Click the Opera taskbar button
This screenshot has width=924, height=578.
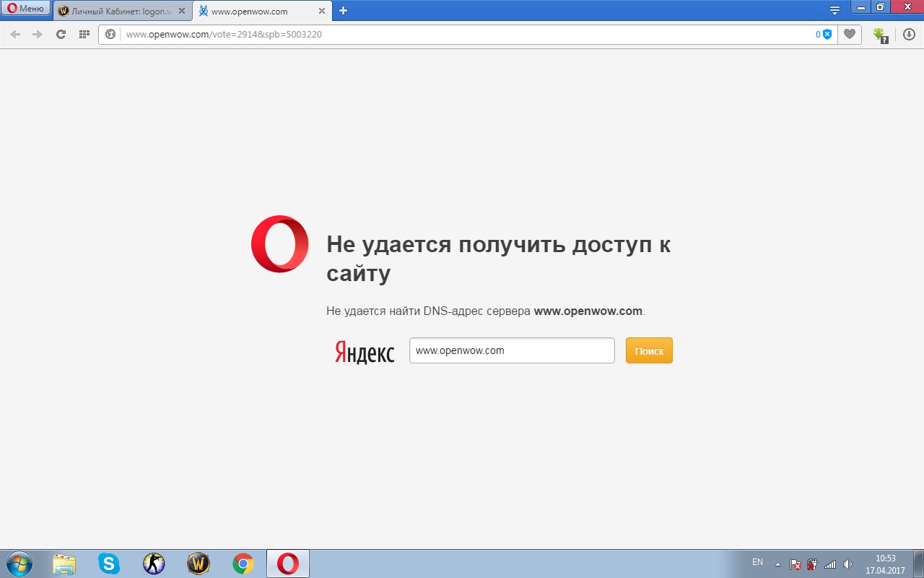tap(288, 564)
